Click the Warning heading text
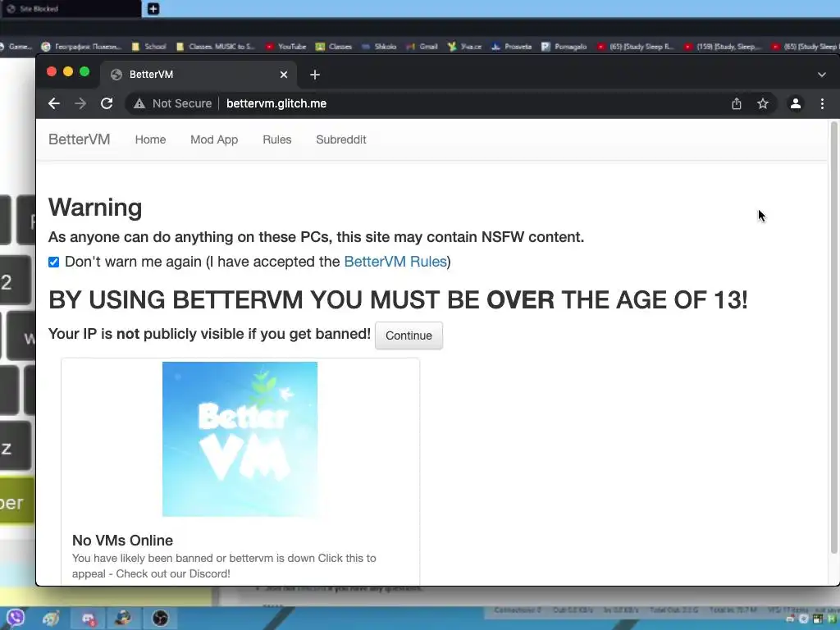This screenshot has width=840, height=630. tap(95, 208)
